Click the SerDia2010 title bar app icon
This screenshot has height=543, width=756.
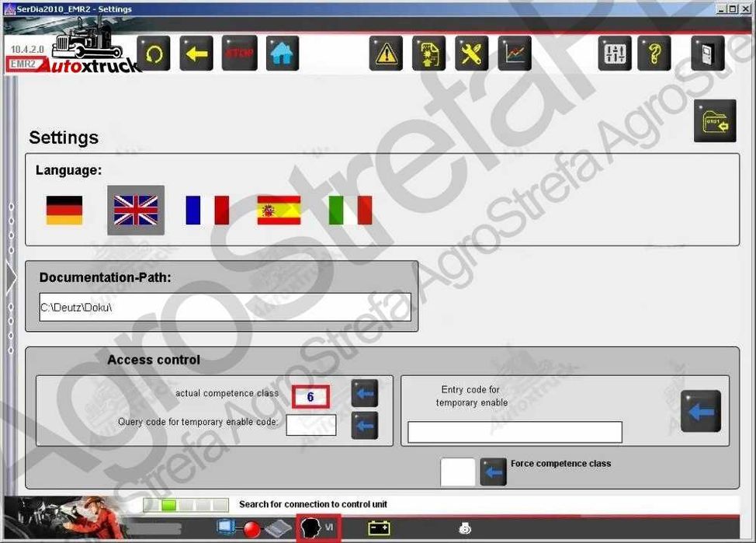pos(9,9)
